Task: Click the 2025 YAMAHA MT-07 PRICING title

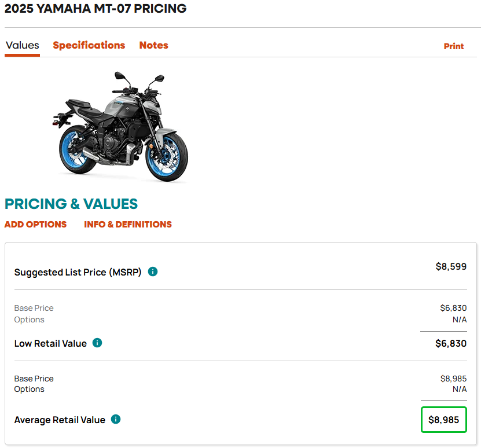Action: coord(96,9)
